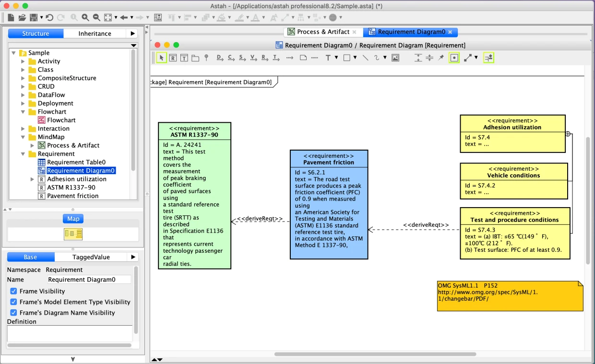Open the Save button dropdown arrow

pyautogui.click(x=42, y=18)
